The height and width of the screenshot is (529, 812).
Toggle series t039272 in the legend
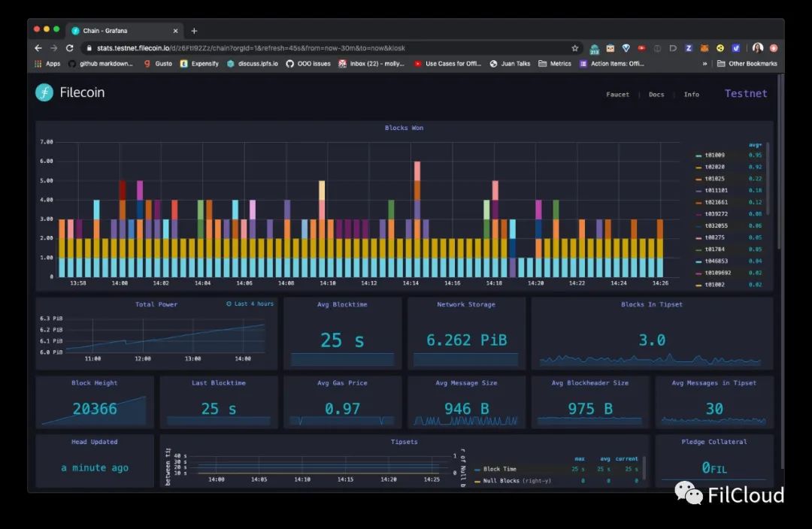[717, 213]
